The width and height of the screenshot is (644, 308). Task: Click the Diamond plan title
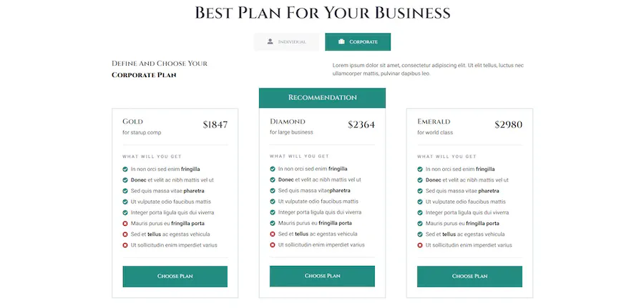(x=288, y=121)
